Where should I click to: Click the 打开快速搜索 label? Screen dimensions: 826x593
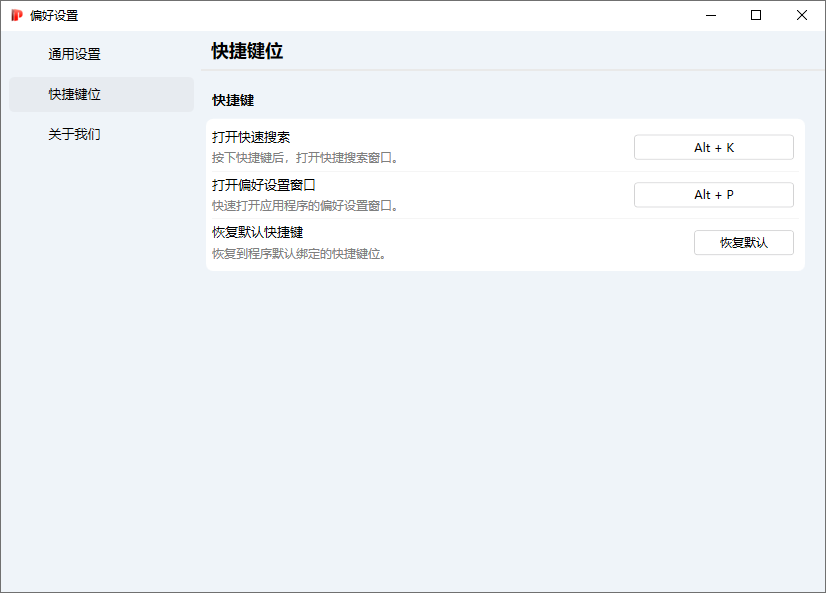tap(251, 137)
